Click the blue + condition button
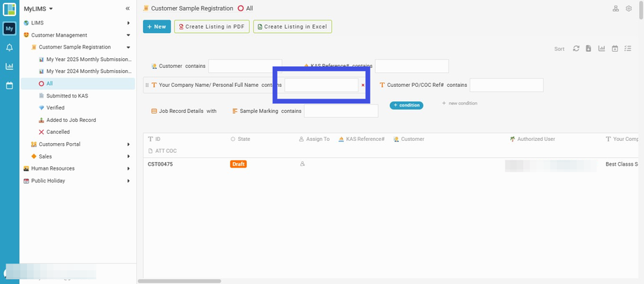The height and width of the screenshot is (284, 644). 406,105
